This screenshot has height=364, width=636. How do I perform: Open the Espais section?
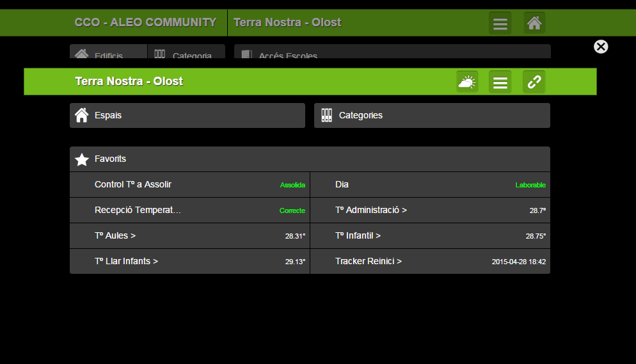click(187, 116)
